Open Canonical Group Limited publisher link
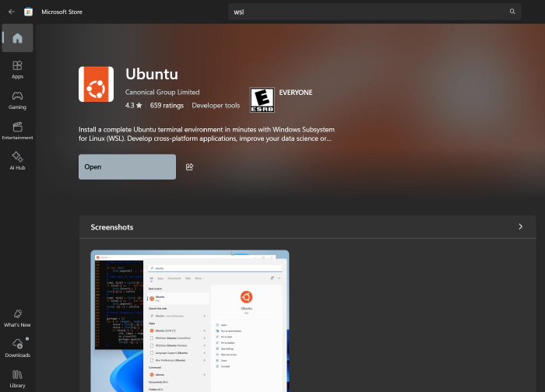 tap(162, 92)
